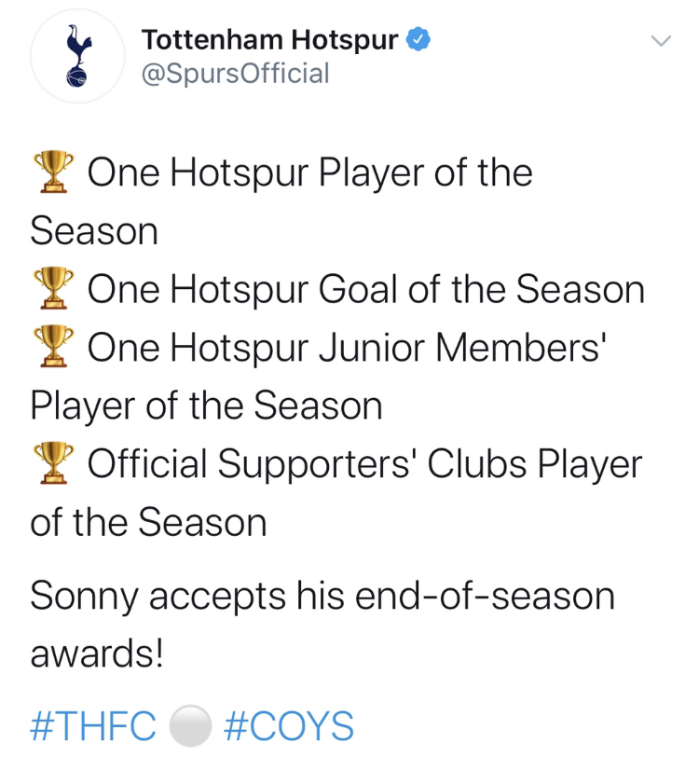Viewport: 699px width, 784px height.
Task: Click trophy beside Official Supporters' Clubs
Action: (x=50, y=463)
